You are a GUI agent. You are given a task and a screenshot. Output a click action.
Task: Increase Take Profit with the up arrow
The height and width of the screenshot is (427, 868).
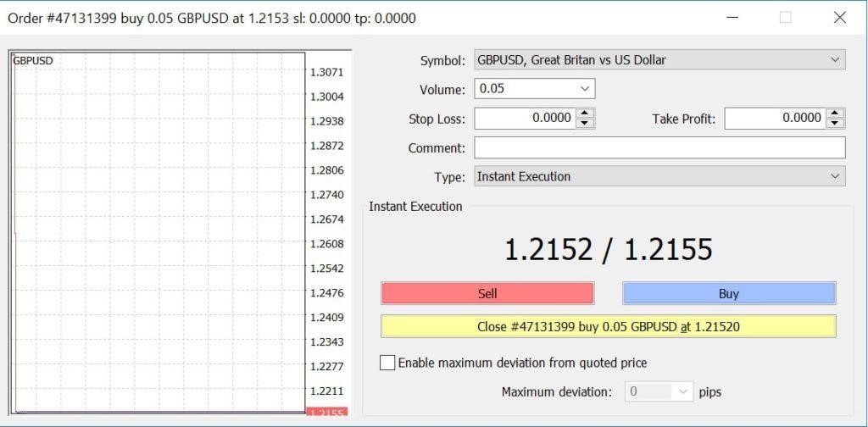(x=835, y=113)
